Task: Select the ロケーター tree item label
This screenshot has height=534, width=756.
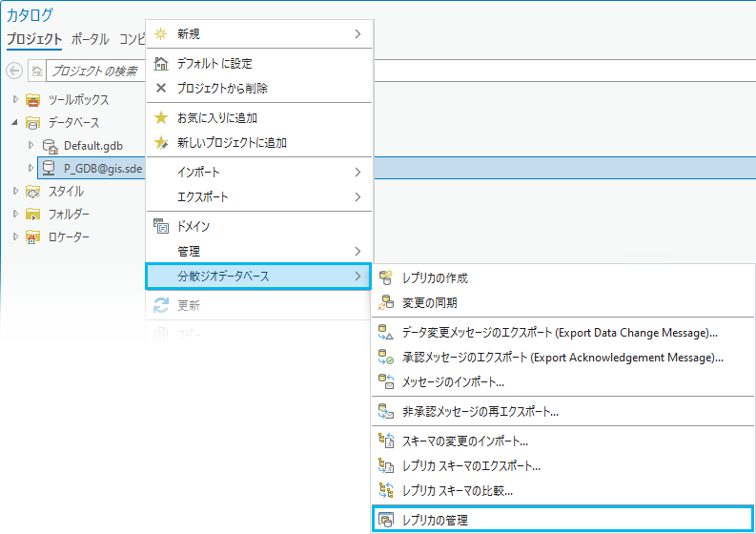Action: coord(69,236)
